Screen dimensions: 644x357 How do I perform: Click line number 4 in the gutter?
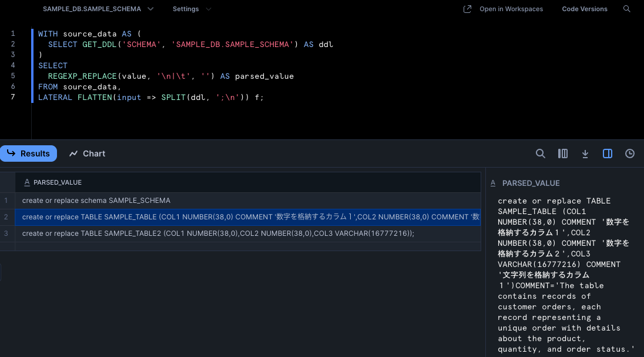point(13,65)
